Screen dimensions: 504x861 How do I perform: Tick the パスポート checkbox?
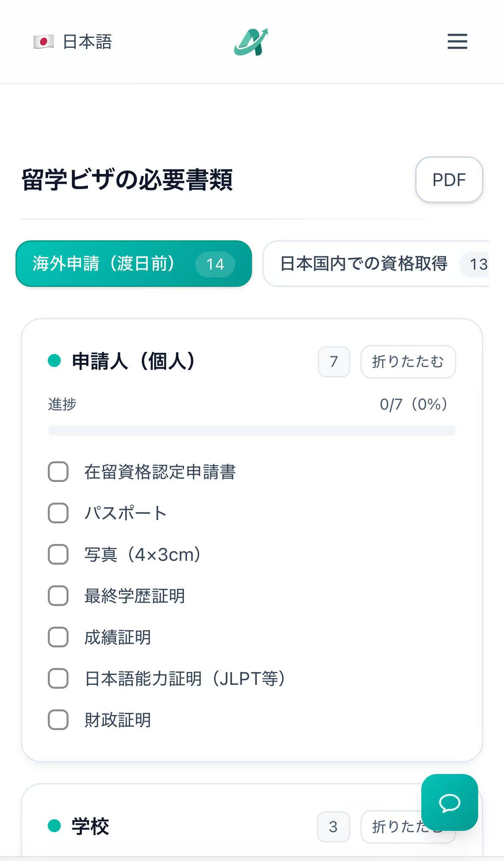pos(58,513)
